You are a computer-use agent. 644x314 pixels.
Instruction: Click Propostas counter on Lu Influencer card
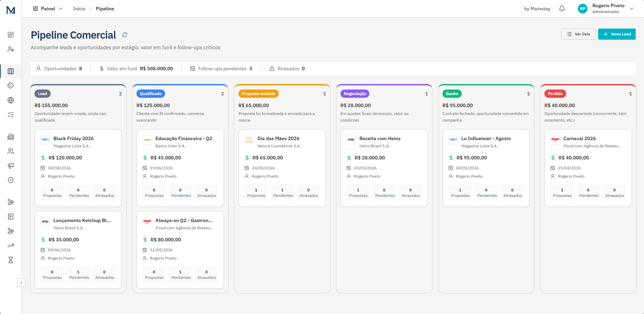coord(460,193)
